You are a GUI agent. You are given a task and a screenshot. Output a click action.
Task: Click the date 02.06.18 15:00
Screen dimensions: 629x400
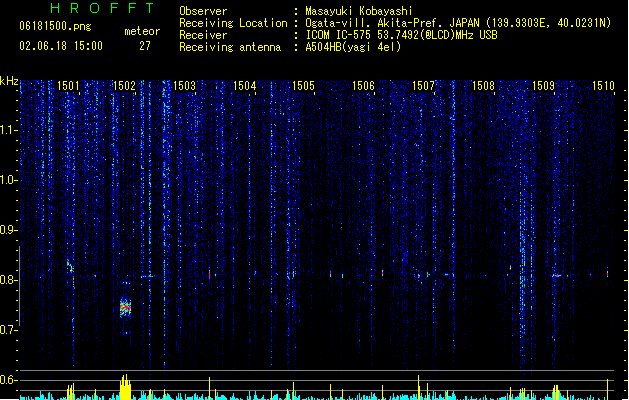[x=61, y=46]
